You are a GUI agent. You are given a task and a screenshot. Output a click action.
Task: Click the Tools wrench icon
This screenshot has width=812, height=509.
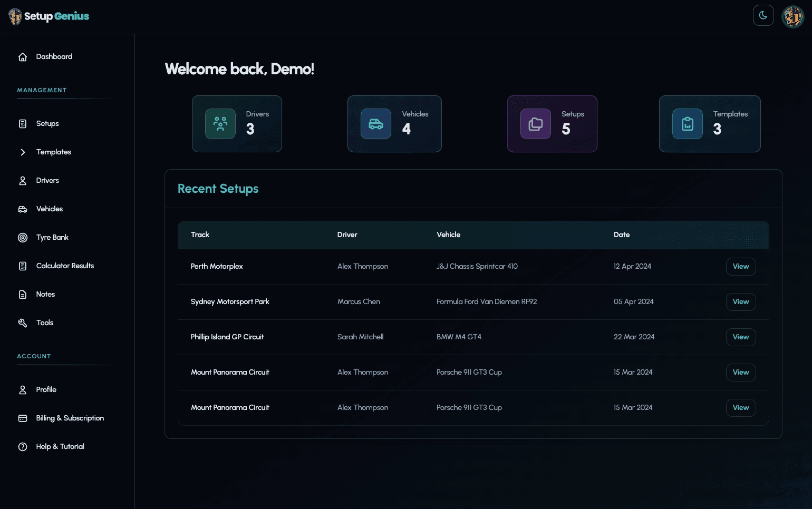click(x=23, y=323)
